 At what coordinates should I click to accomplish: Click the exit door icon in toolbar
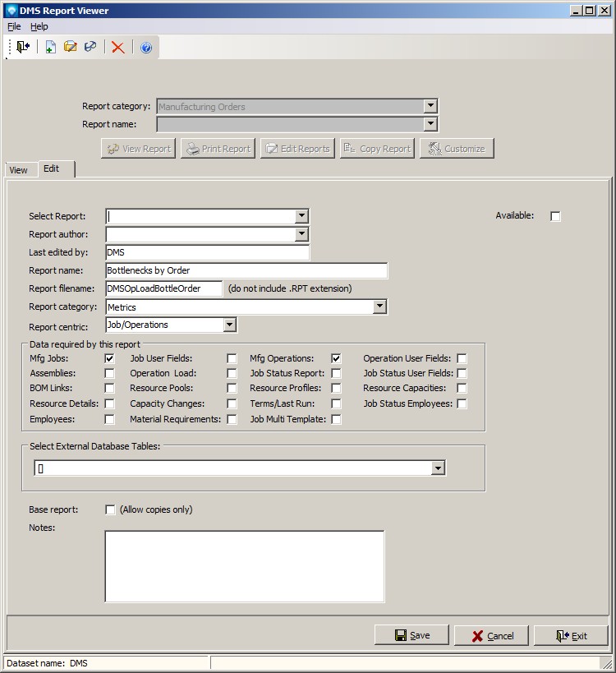[x=22, y=48]
